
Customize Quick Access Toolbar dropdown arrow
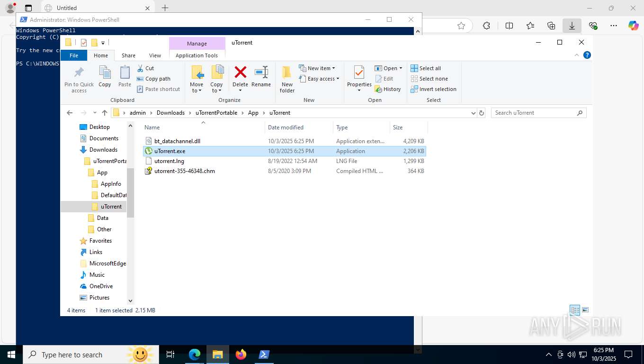point(103,43)
